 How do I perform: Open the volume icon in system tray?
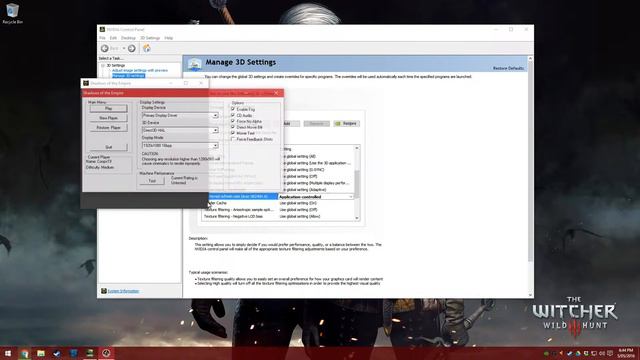(602, 353)
